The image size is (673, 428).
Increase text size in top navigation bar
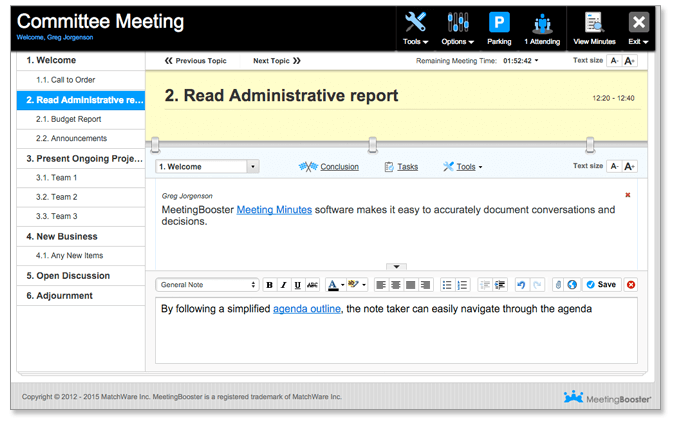(x=630, y=61)
